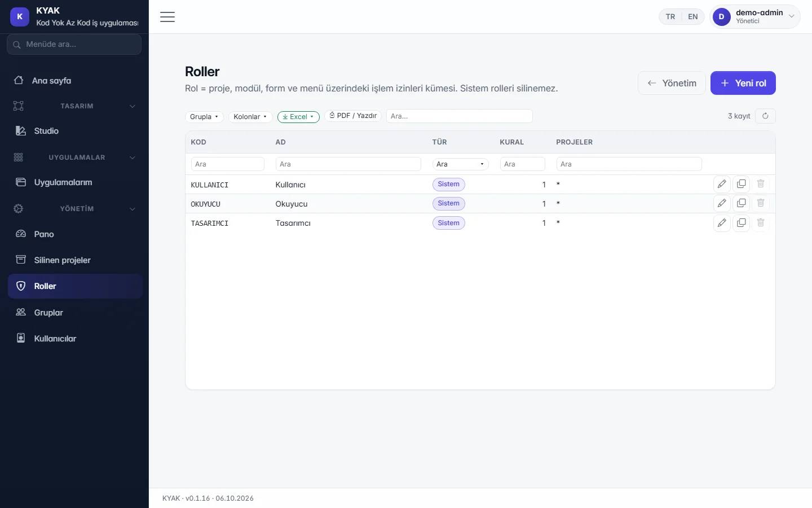Click the KYAK logo icon

(x=20, y=17)
